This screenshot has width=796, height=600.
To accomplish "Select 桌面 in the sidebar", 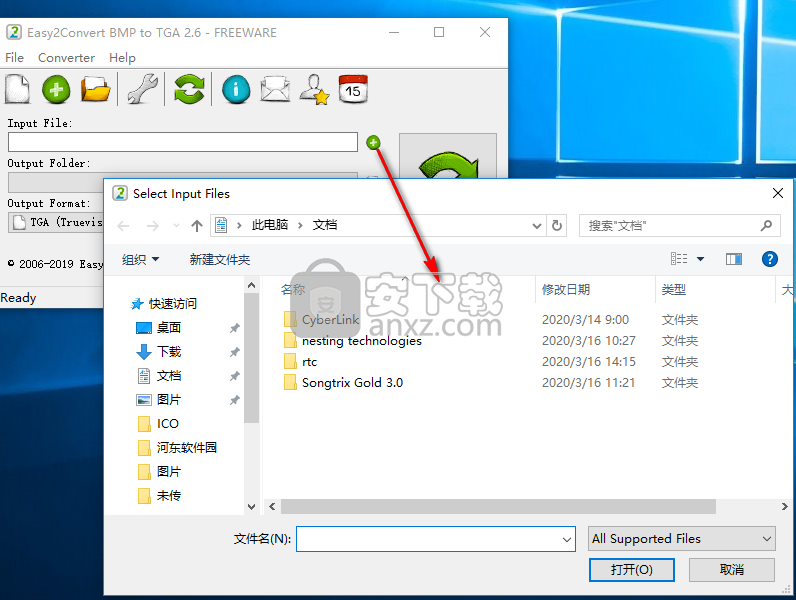I will [x=169, y=328].
